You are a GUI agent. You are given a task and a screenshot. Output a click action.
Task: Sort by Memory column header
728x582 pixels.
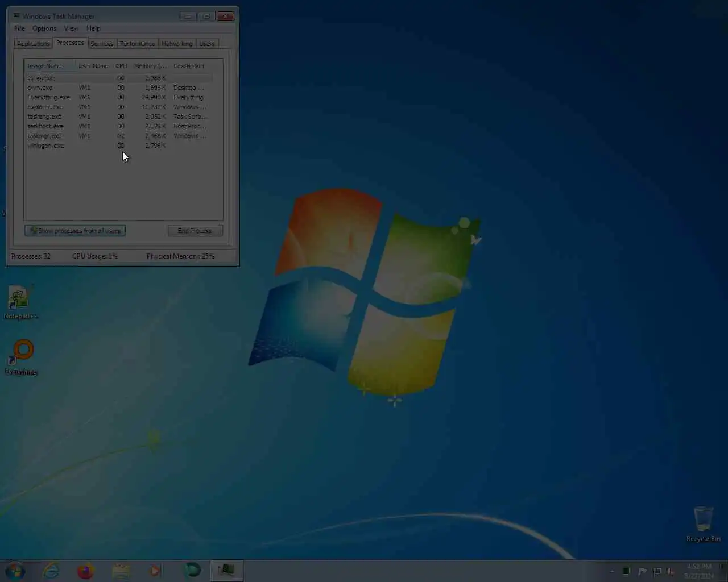(150, 66)
